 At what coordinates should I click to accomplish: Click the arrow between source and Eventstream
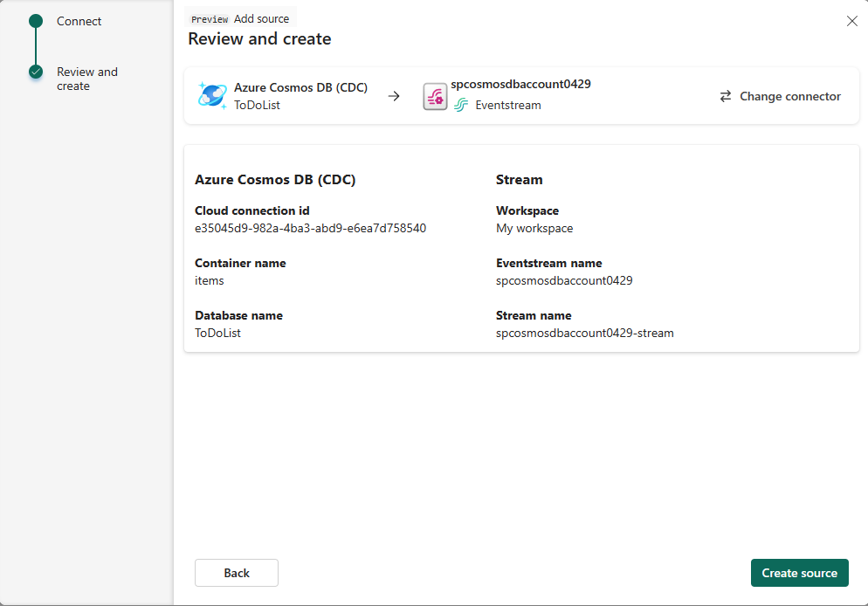[x=393, y=96]
